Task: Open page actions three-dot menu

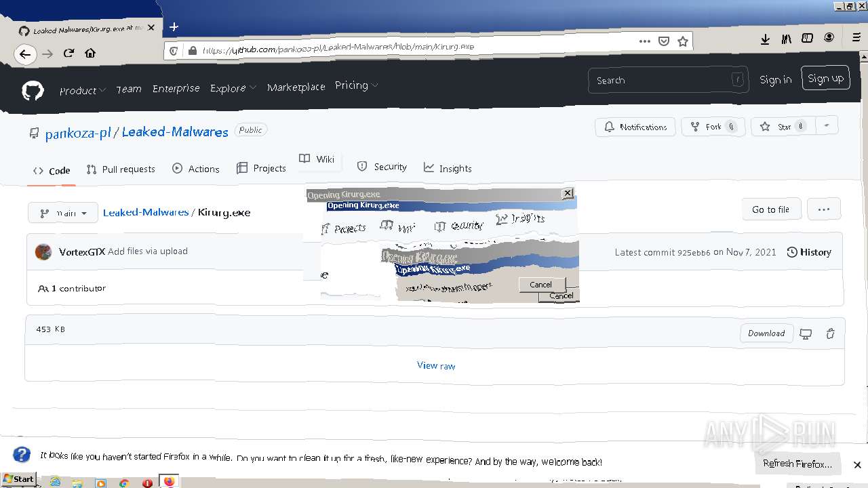Action: coord(644,41)
